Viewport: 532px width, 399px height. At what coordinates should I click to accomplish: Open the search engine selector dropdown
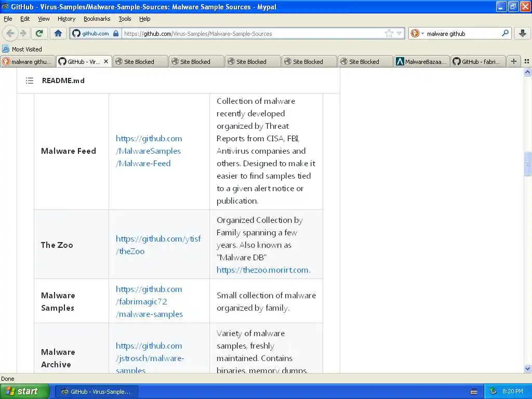coord(417,33)
